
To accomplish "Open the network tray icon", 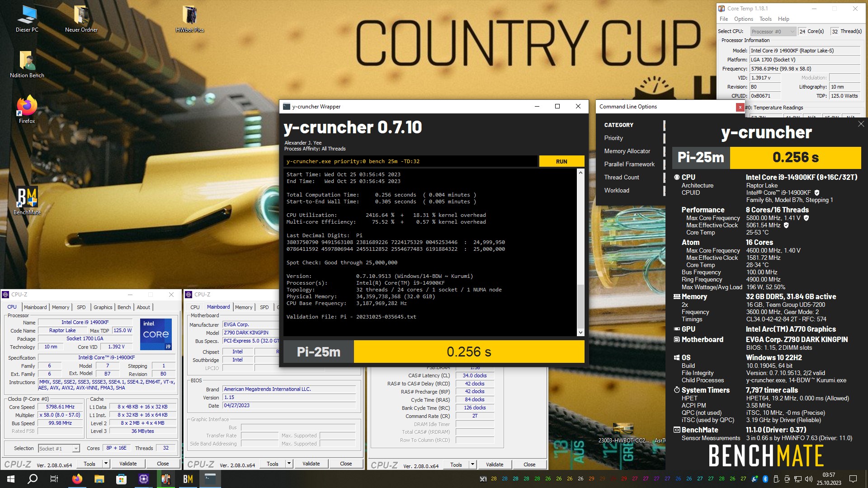I will click(798, 479).
